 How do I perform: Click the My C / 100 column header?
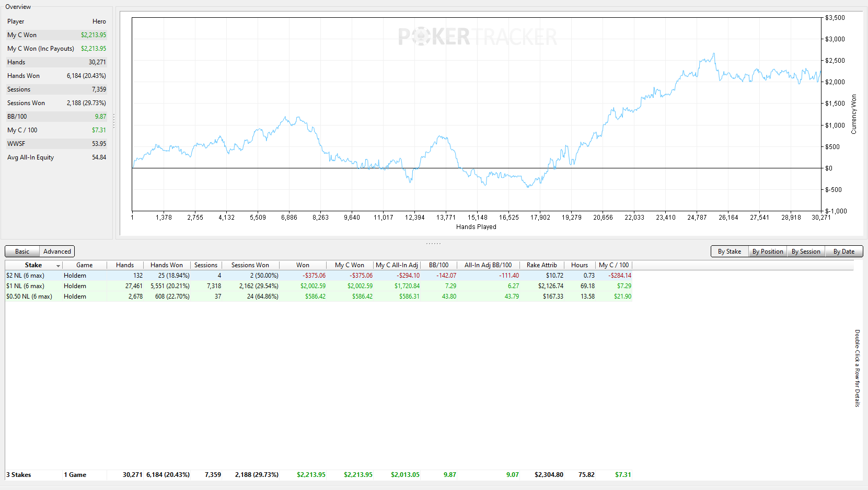click(614, 265)
